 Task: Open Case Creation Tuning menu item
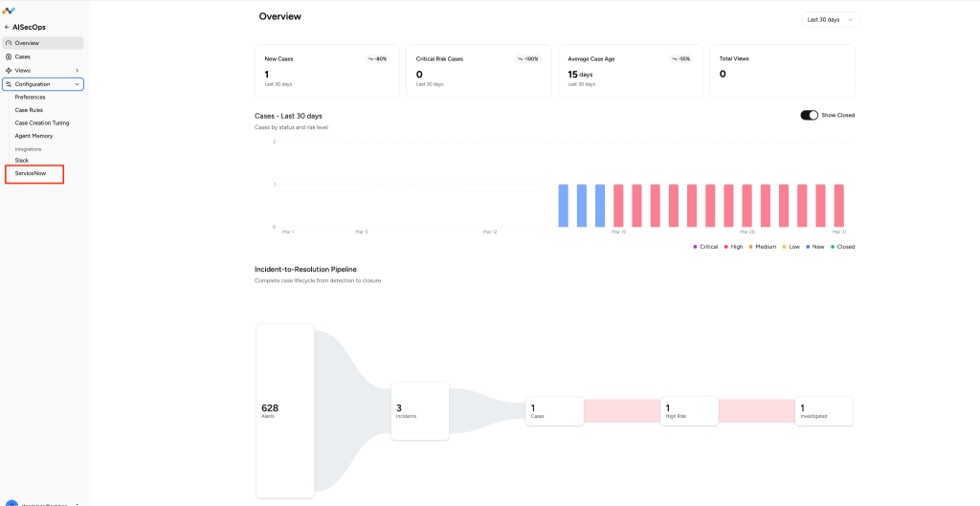[x=42, y=123]
